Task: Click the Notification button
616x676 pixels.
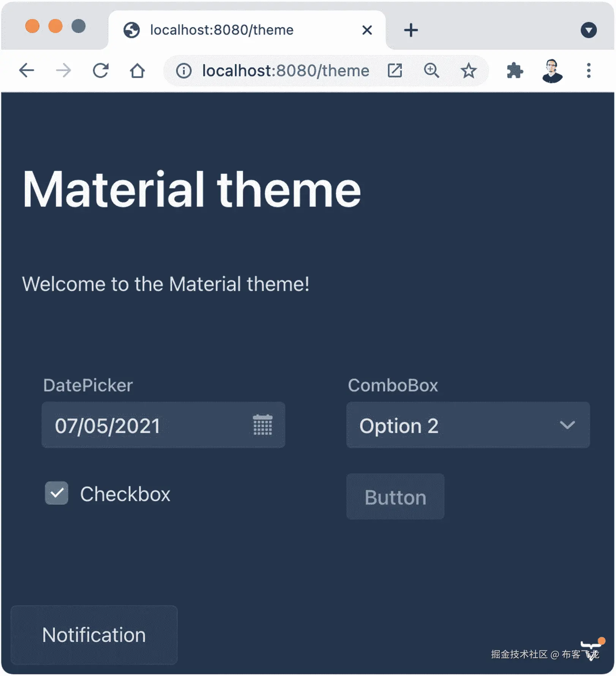Action: [94, 635]
